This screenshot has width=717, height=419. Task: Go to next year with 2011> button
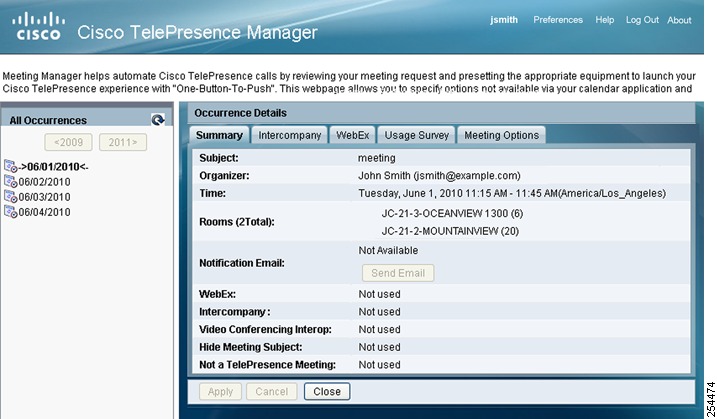point(123,142)
